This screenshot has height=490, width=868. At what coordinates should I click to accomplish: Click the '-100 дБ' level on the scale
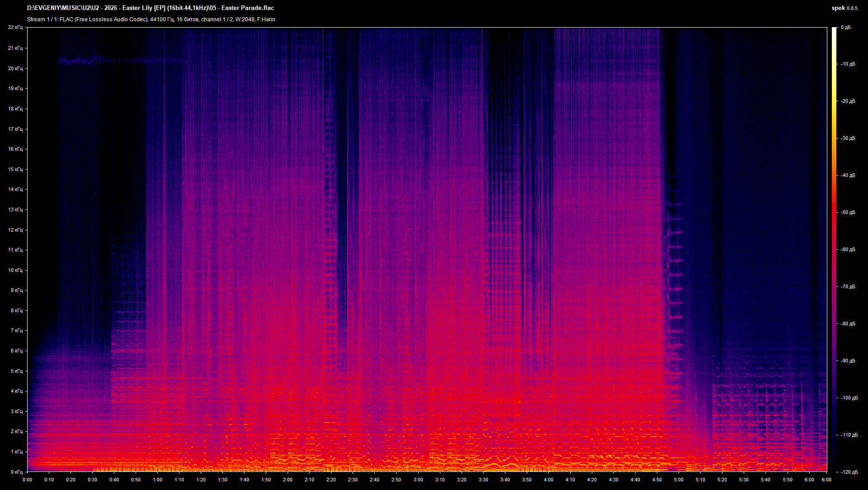point(849,398)
